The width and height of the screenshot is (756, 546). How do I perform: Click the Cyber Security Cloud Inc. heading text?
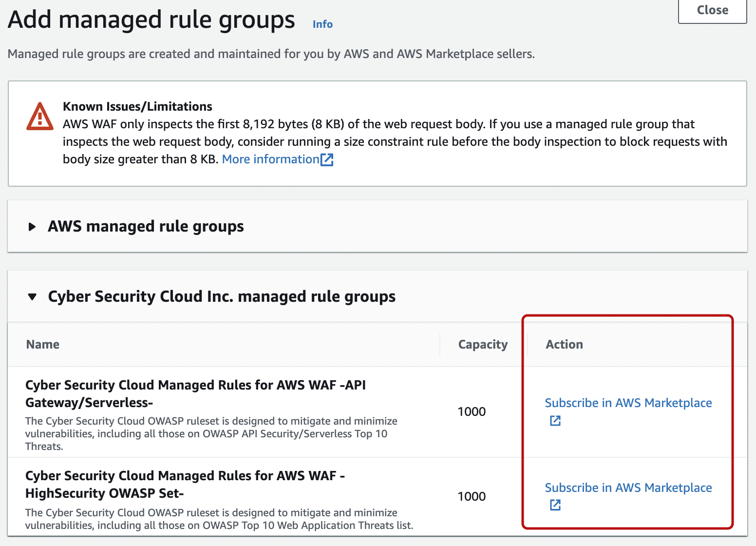222,296
